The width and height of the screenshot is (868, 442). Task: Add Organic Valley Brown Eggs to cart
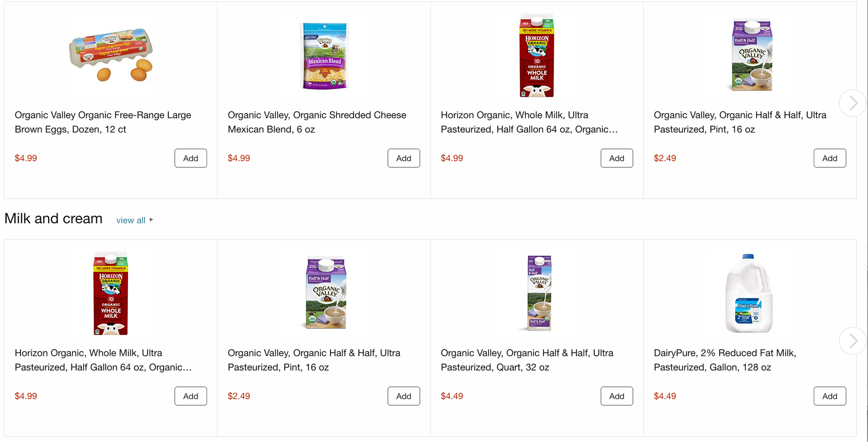[190, 158]
